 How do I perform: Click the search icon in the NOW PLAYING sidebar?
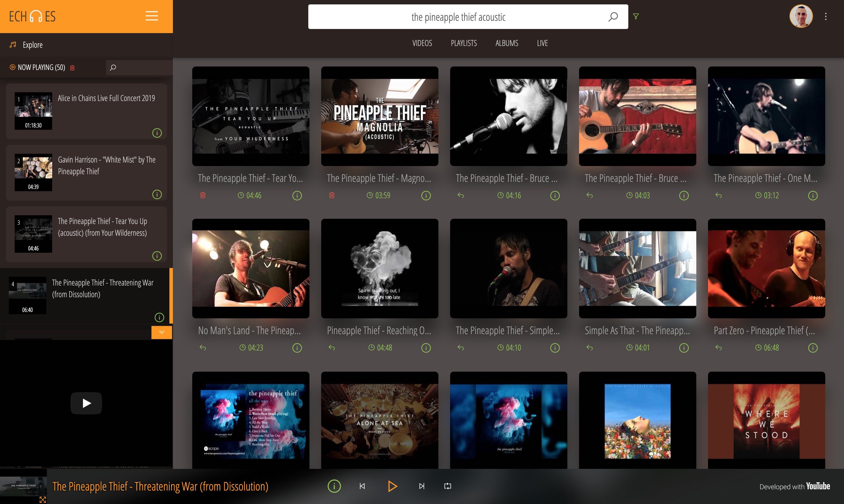[113, 67]
